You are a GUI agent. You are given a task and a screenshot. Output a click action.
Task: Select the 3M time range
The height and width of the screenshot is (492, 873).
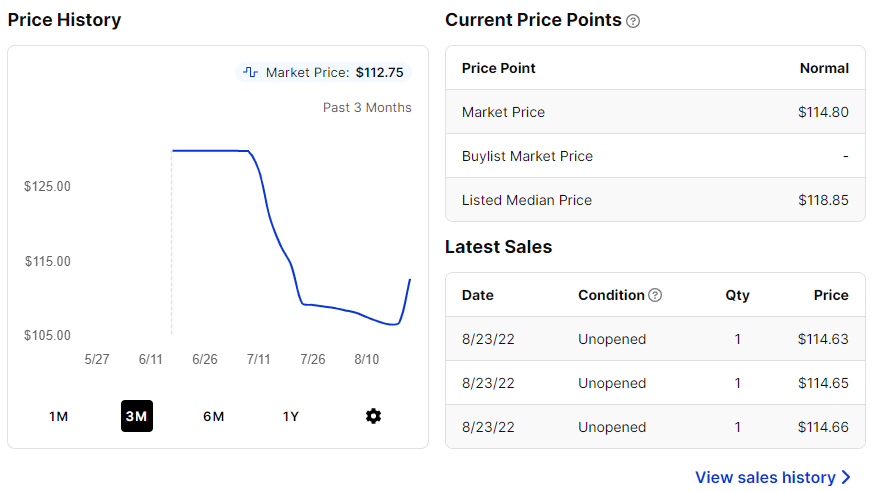[136, 416]
